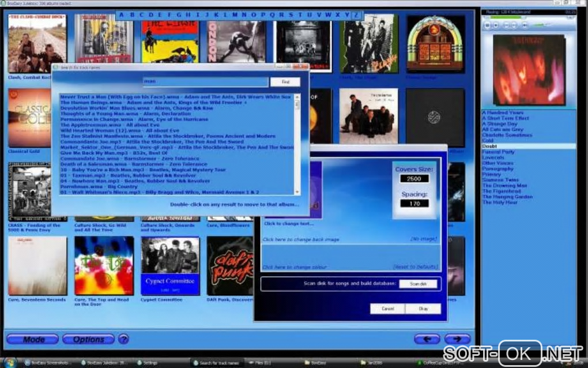The width and height of the screenshot is (588, 368).
Task: Click the Scan disk button
Action: tap(418, 284)
